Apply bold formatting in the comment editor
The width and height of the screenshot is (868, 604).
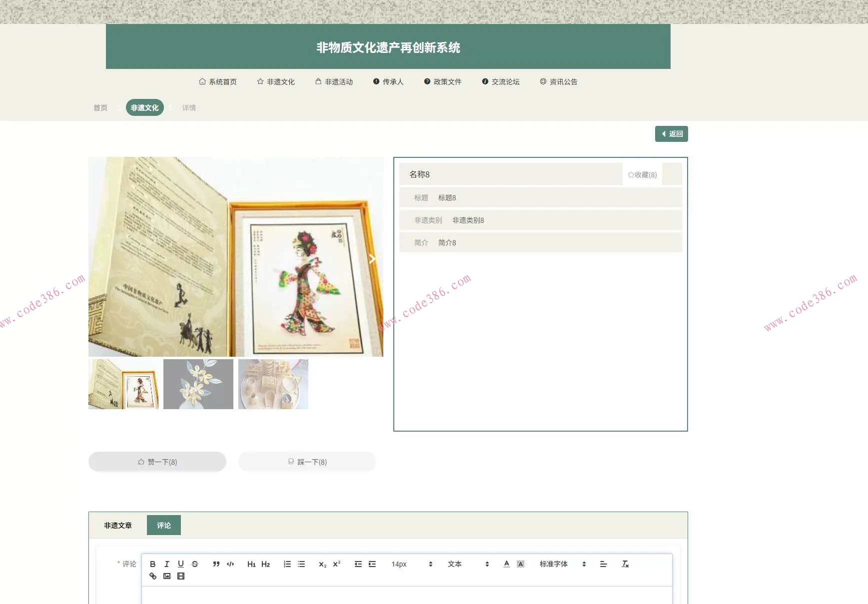click(x=153, y=564)
